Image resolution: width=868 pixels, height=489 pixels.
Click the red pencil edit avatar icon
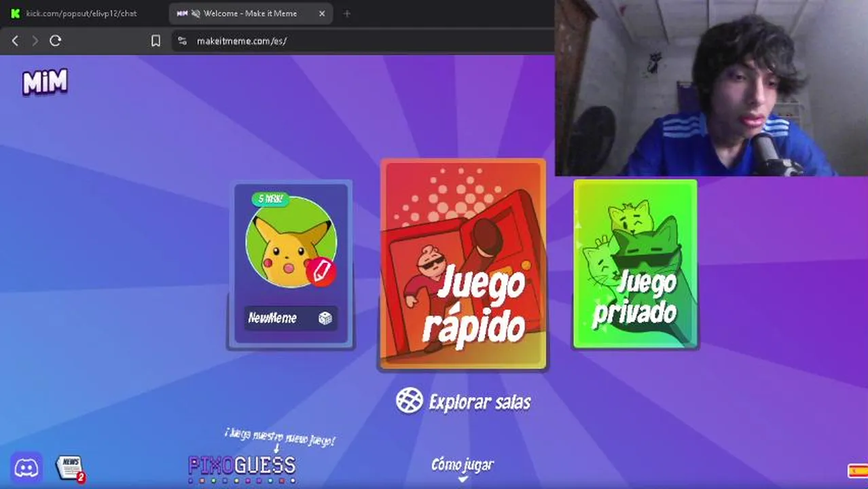321,272
